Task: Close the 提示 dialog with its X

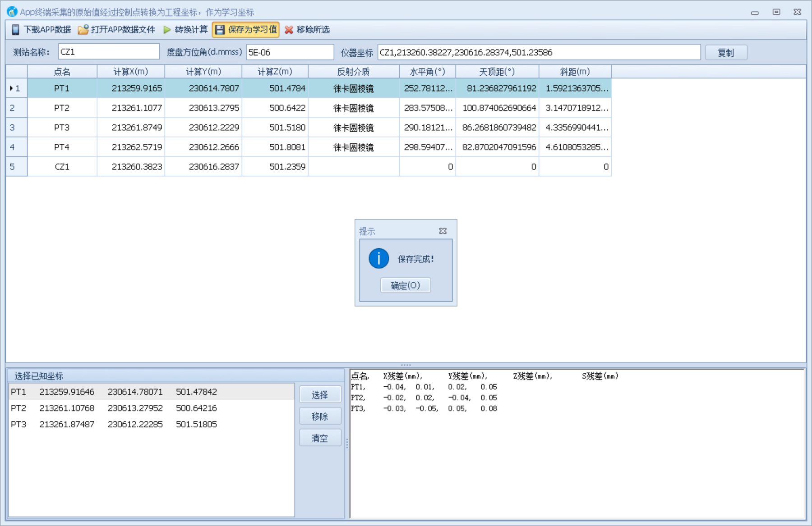Action: [x=443, y=231]
